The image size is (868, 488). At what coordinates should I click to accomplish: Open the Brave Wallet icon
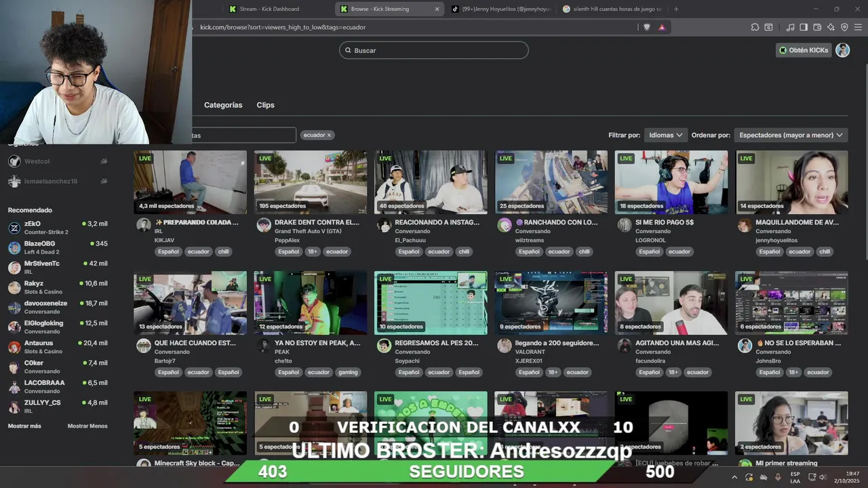pos(817,27)
